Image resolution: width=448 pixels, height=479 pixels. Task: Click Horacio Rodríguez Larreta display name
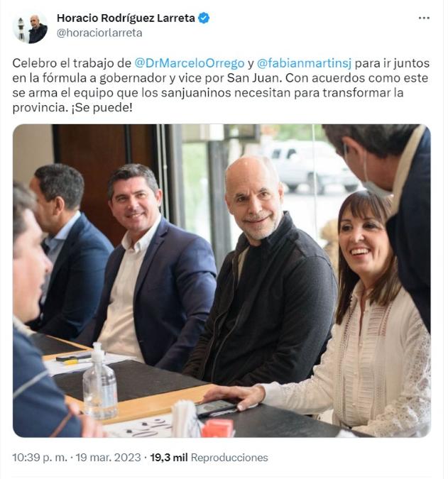click(x=126, y=18)
